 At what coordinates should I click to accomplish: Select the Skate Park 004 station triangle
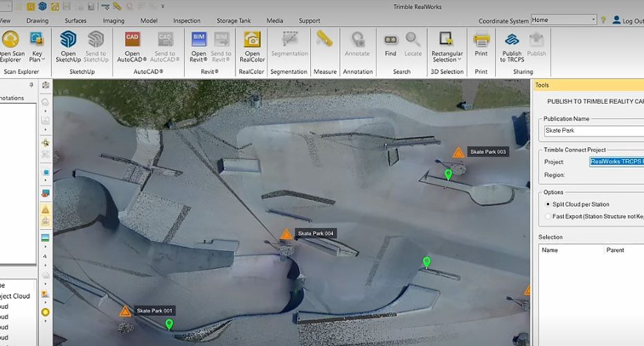tap(286, 235)
